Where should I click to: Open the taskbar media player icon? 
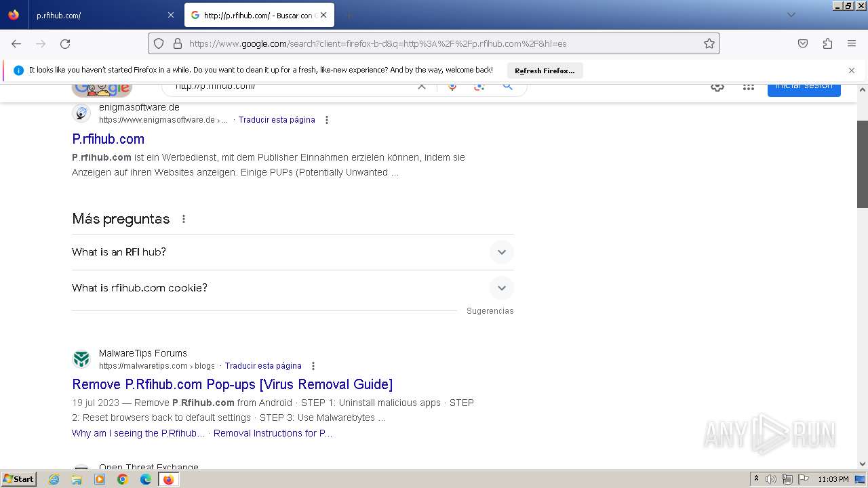(x=100, y=479)
